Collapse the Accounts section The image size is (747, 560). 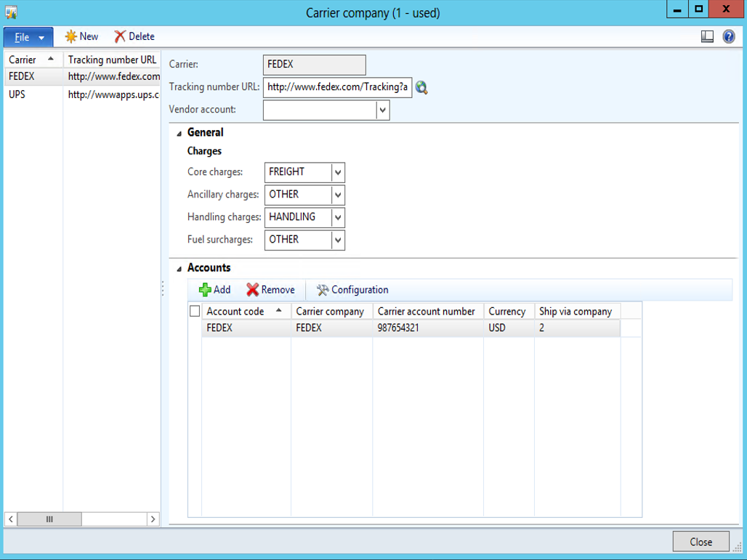[x=179, y=269]
